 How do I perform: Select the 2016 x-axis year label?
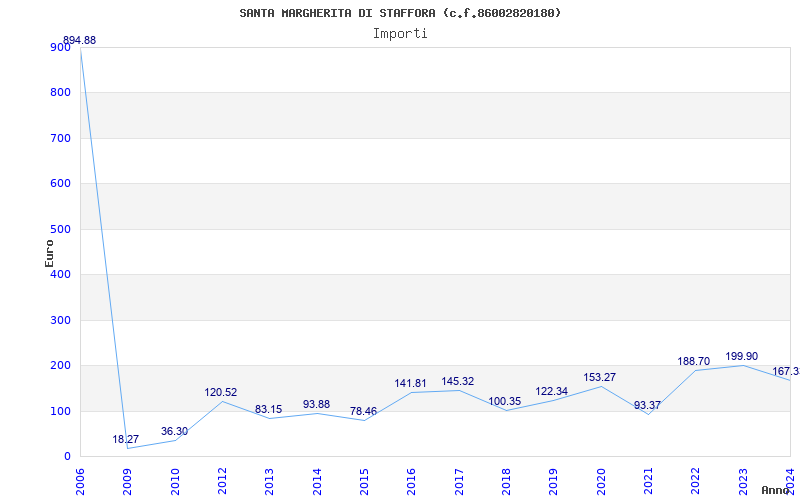tap(411, 482)
